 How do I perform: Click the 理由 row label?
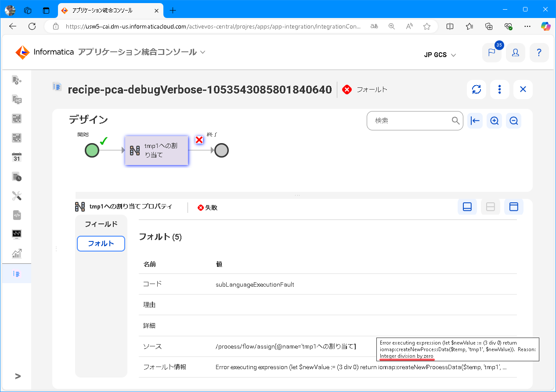(x=149, y=305)
